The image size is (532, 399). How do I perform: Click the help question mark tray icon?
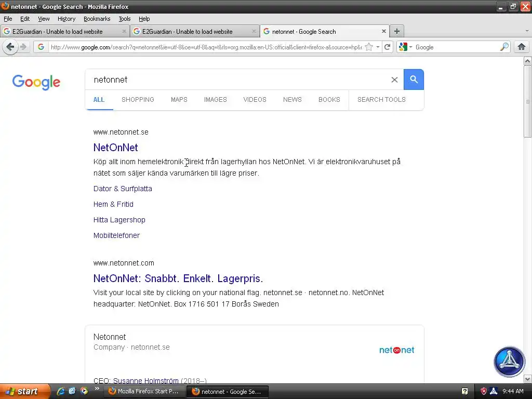coord(464,392)
